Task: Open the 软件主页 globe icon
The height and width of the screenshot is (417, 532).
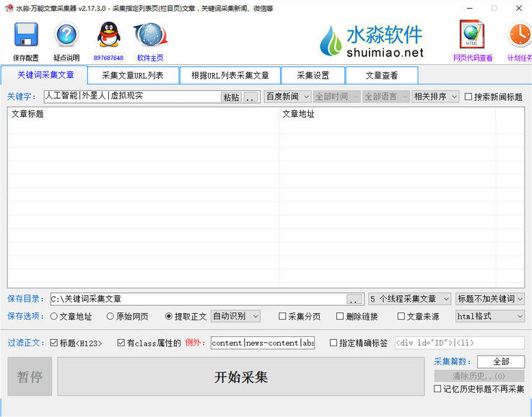Action: (149, 35)
